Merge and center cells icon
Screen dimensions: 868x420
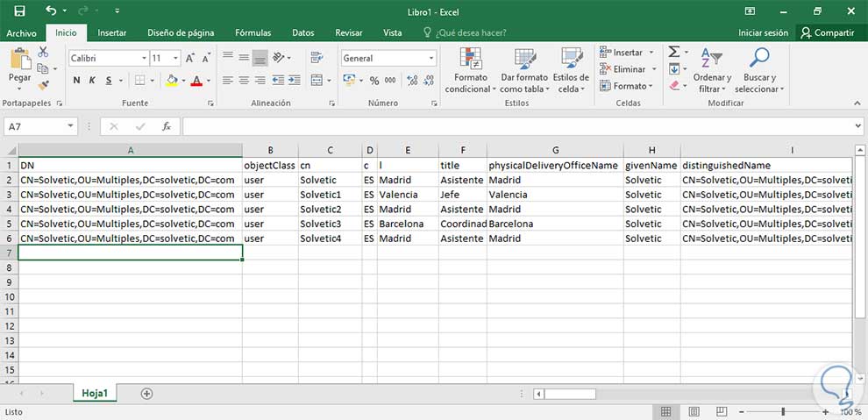pos(317,81)
